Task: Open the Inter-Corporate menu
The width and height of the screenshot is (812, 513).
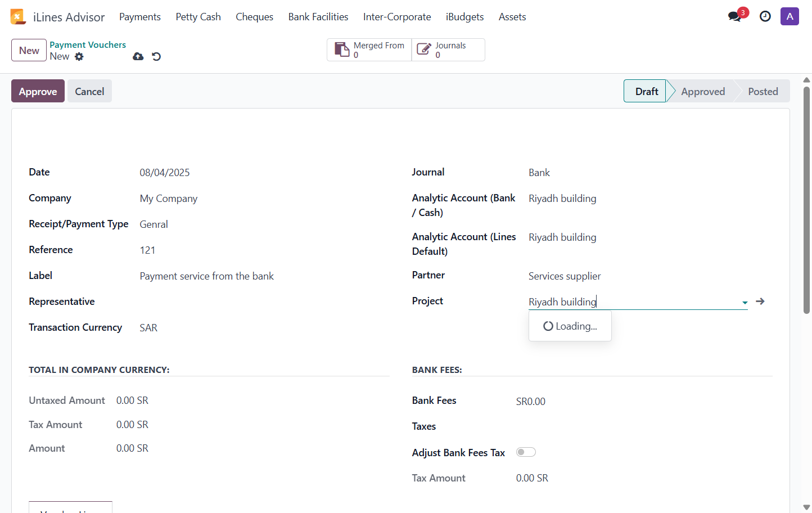Action: tap(397, 17)
